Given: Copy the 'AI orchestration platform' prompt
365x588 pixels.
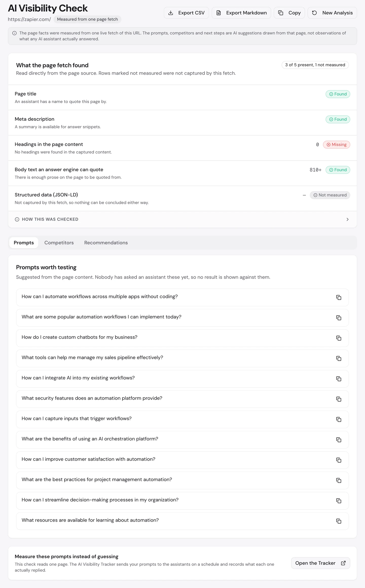Looking at the screenshot, I should [x=339, y=440].
